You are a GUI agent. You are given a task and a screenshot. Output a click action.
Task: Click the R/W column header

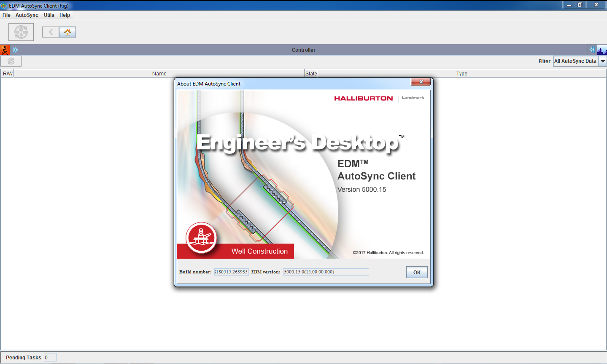pyautogui.click(x=8, y=73)
